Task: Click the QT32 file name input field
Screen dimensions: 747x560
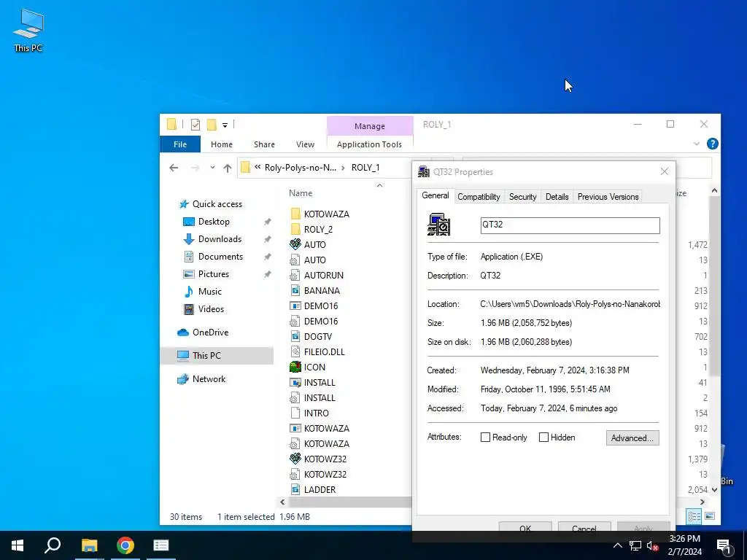Action: tap(570, 225)
